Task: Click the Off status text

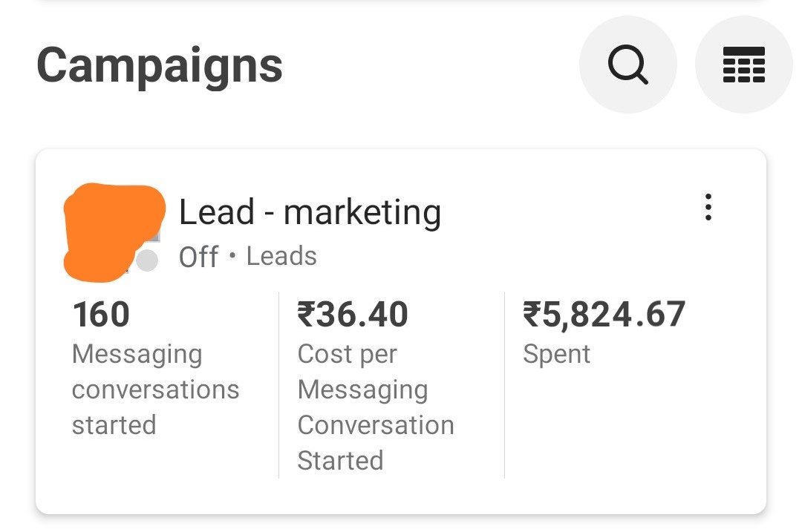Action: click(198, 257)
